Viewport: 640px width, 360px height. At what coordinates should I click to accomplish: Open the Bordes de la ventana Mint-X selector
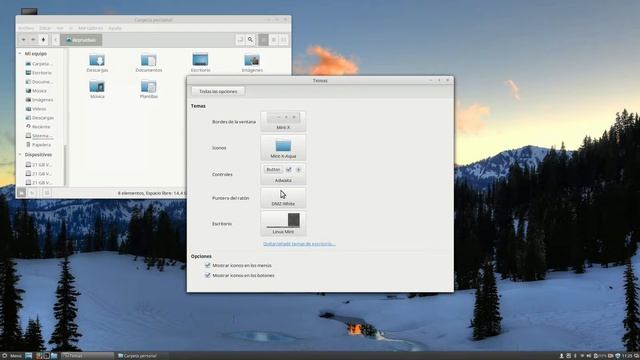pyautogui.click(x=283, y=121)
